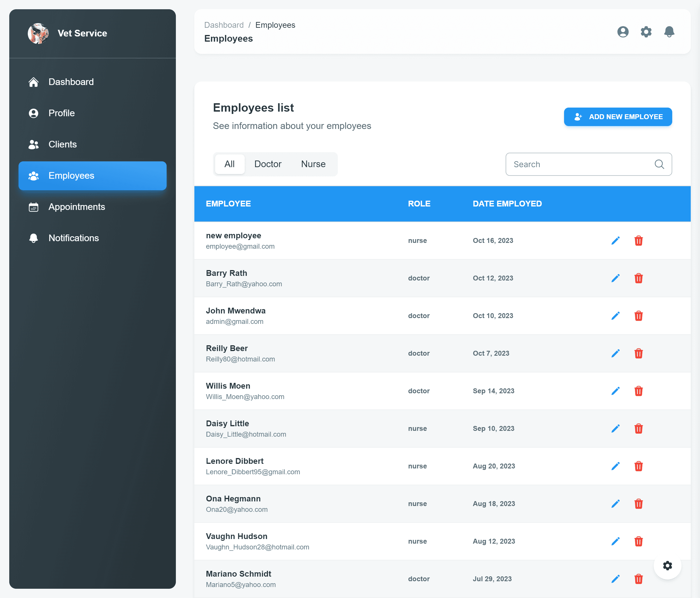The height and width of the screenshot is (598, 700).
Task: Click the edit icon for Barry Rath
Action: click(615, 278)
